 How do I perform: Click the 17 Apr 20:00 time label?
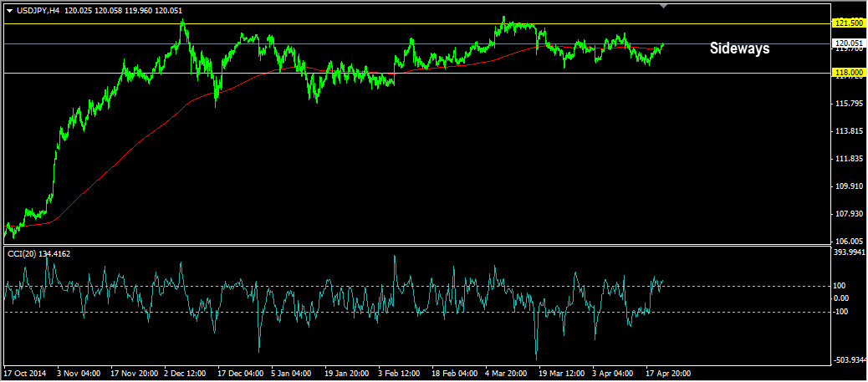pos(667,373)
